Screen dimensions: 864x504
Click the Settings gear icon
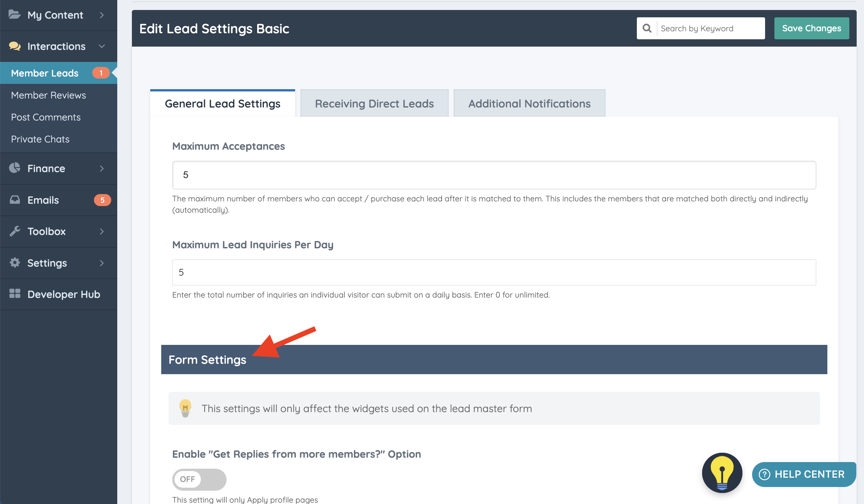tap(15, 263)
